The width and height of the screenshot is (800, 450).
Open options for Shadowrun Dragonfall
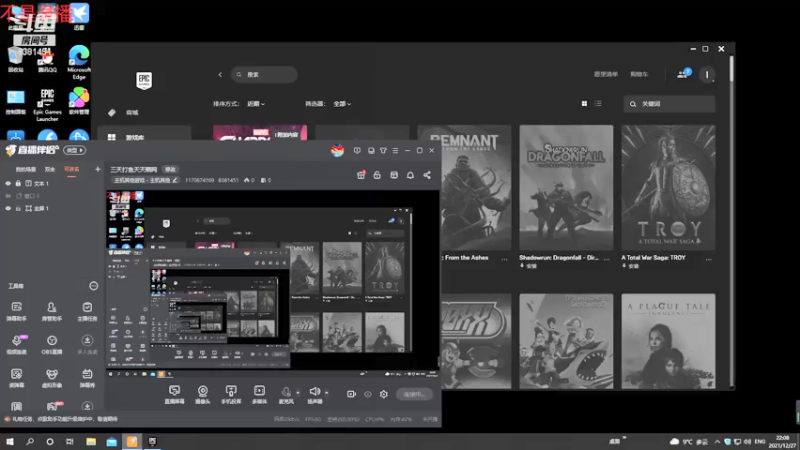[607, 259]
